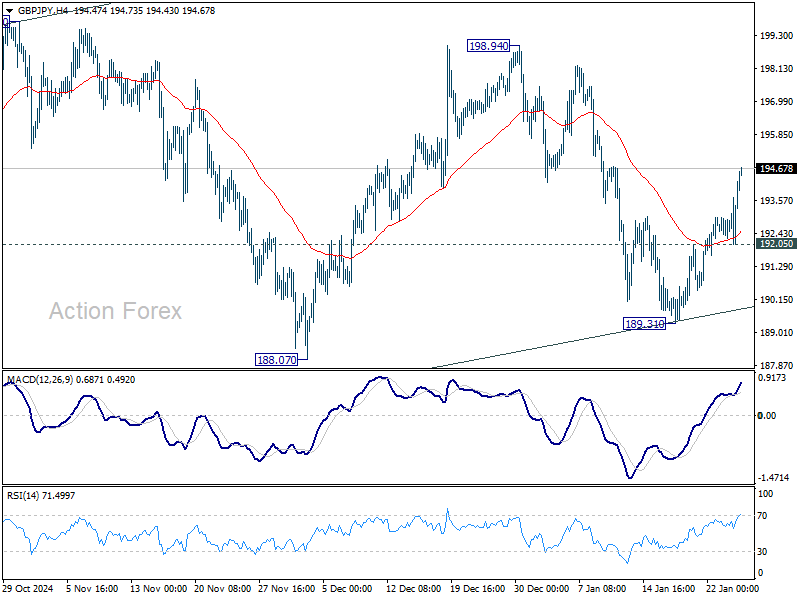
Task: Click the 5 Nov 16:00 time label
Action: click(x=92, y=589)
